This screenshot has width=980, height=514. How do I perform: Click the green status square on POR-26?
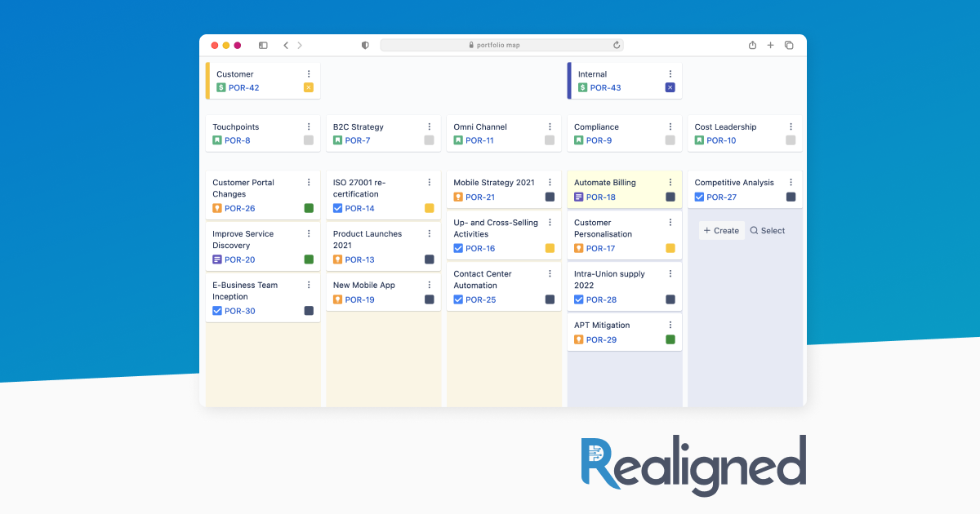308,208
